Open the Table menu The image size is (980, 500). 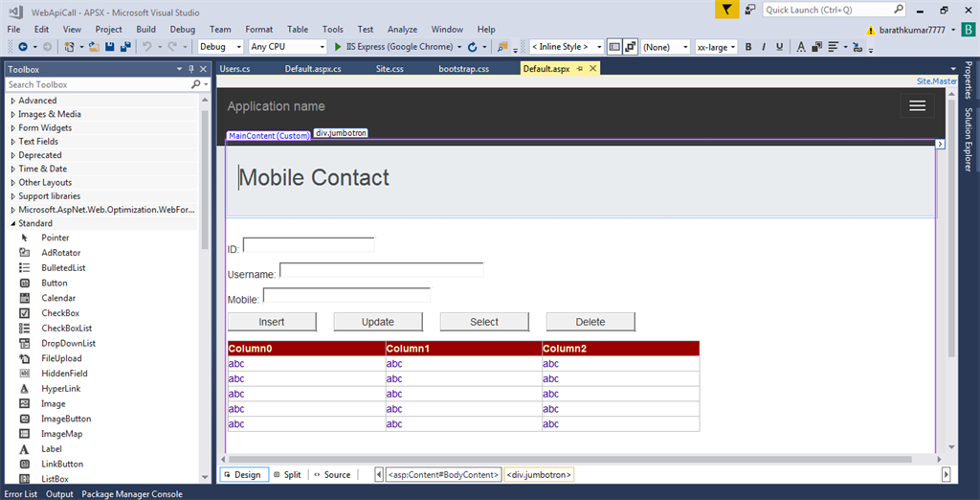coord(298,30)
